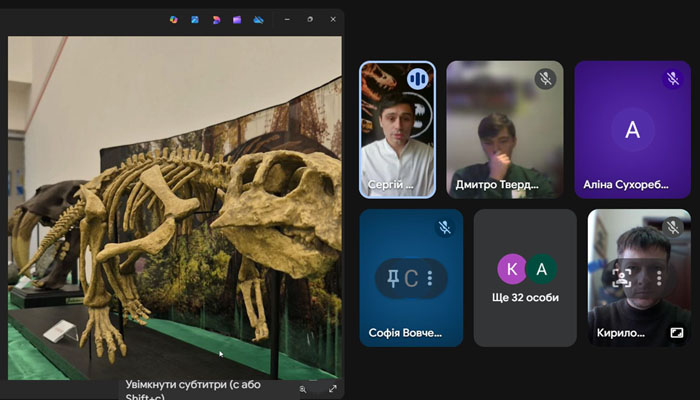700x400 pixels.
Task: Click the purple folder icon in the title bar
Action: click(236, 19)
